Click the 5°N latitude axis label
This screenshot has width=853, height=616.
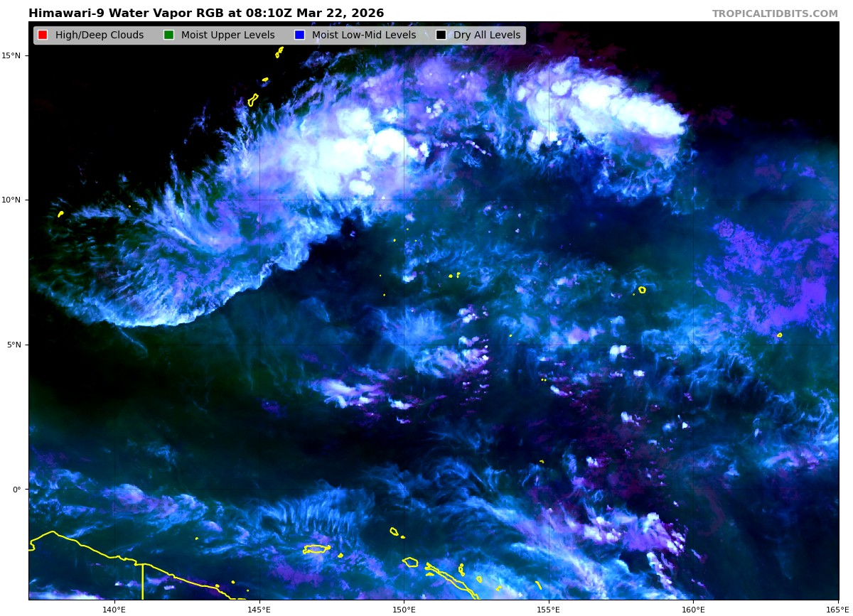14,345
